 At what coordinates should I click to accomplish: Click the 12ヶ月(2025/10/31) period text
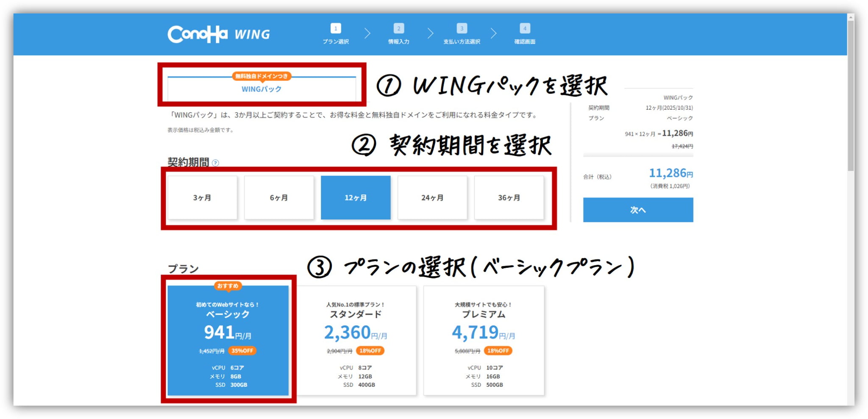(669, 108)
